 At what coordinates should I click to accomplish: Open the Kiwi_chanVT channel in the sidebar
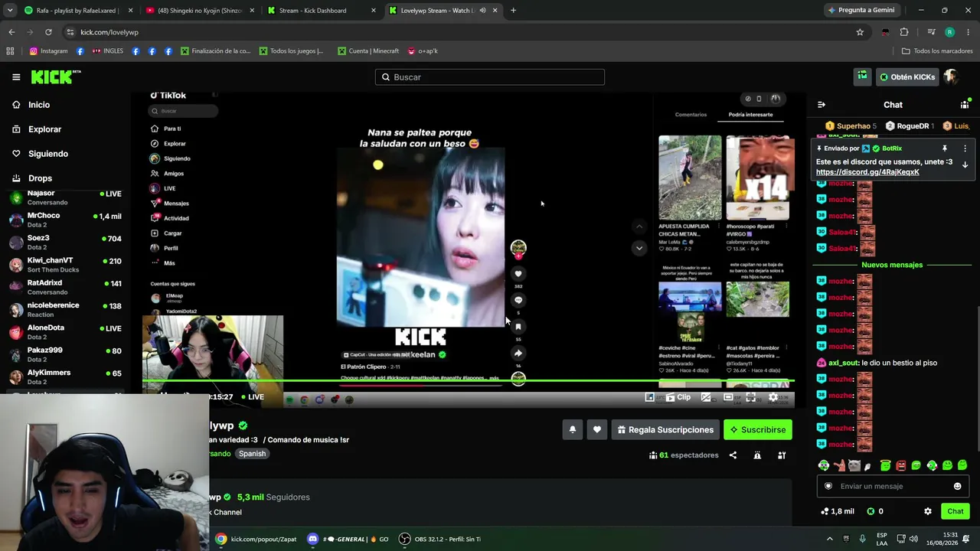click(65, 265)
